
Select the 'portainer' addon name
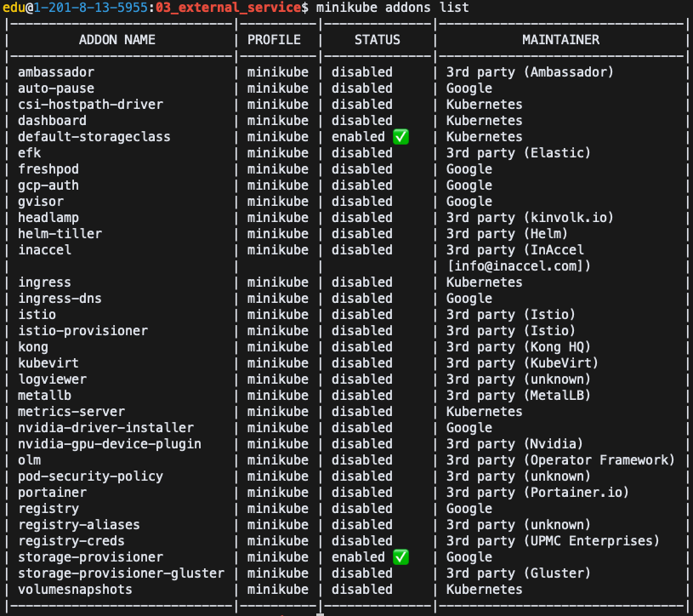(x=52, y=492)
